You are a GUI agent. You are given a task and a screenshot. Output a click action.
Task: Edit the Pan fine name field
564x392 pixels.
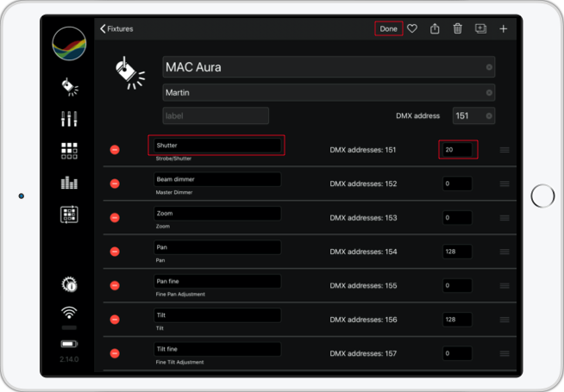coord(217,282)
